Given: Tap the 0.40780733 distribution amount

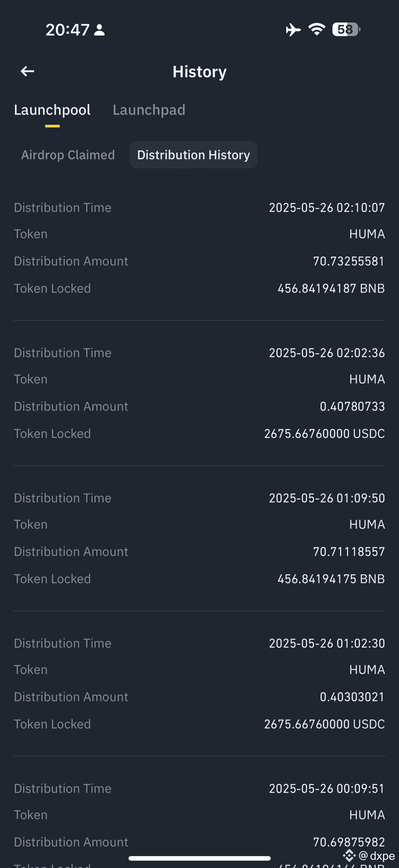Looking at the screenshot, I should pyautogui.click(x=352, y=407).
